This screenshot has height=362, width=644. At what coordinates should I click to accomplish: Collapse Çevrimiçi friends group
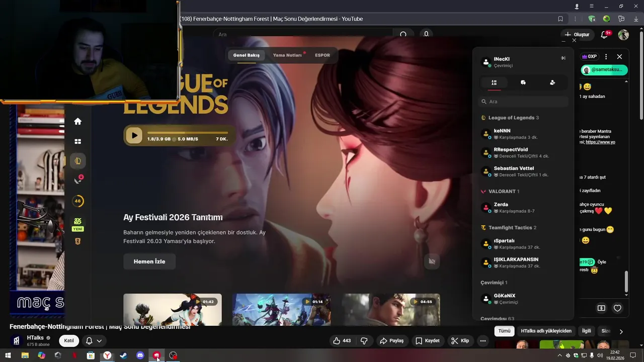(x=494, y=283)
